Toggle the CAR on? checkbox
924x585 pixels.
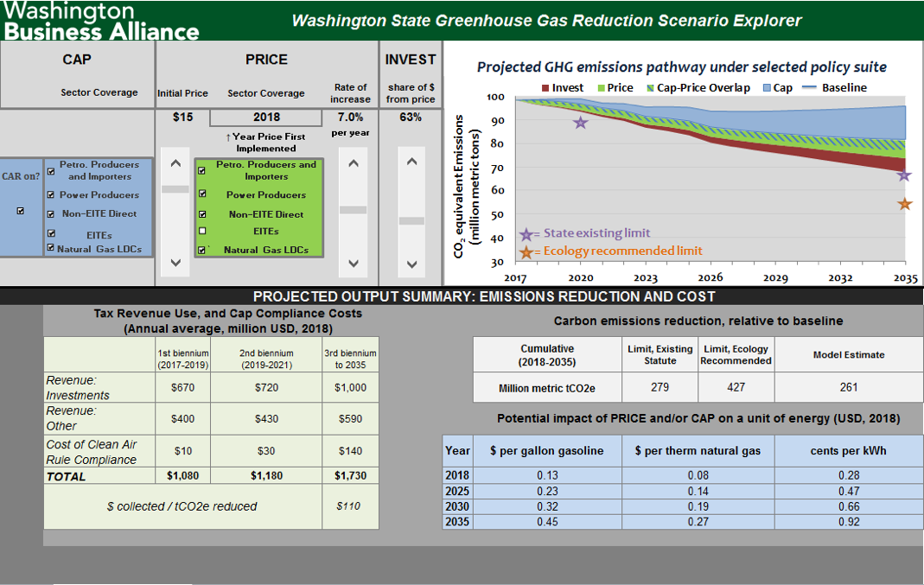tap(21, 212)
